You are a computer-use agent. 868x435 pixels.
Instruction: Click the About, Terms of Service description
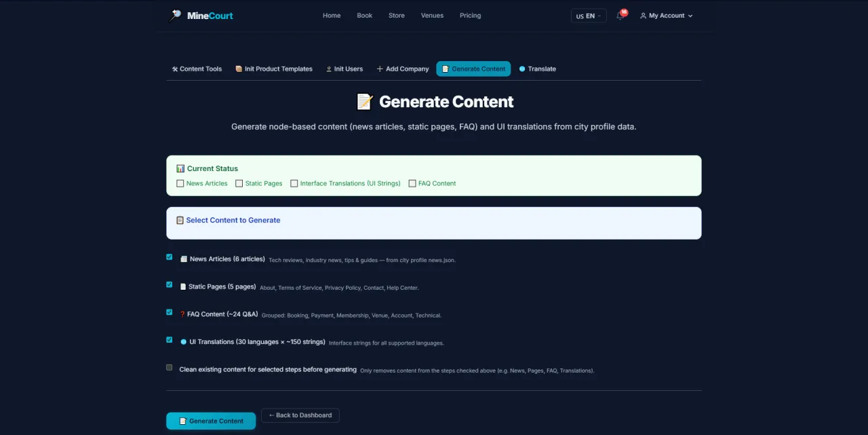[339, 288]
